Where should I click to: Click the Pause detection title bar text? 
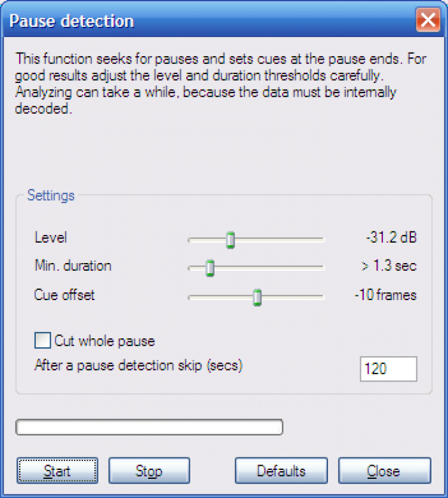pyautogui.click(x=72, y=22)
